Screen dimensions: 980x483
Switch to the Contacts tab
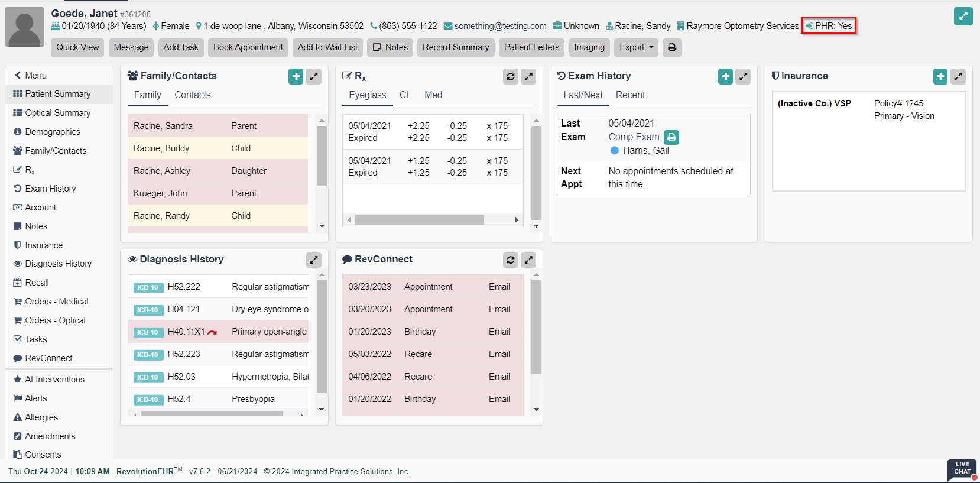(x=192, y=95)
